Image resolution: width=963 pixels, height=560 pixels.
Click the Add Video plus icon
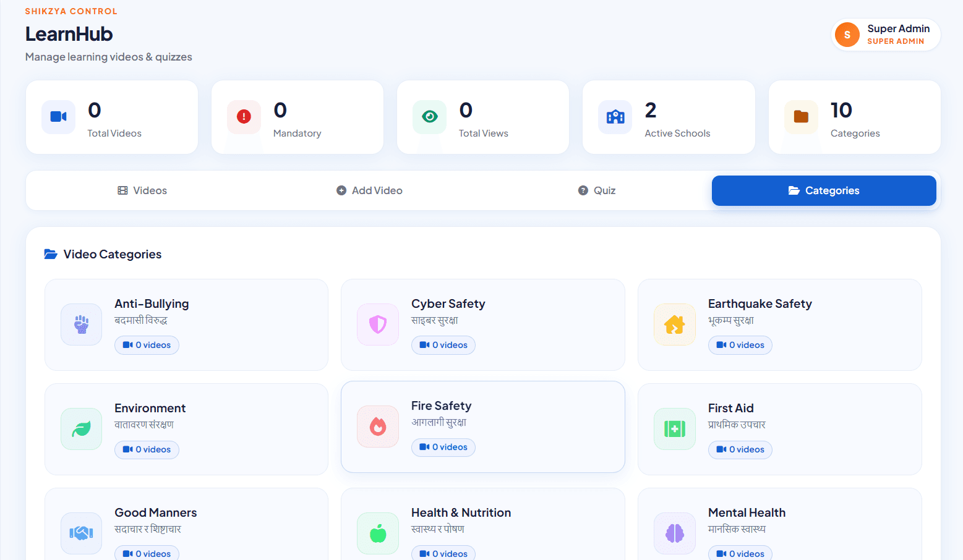click(341, 190)
